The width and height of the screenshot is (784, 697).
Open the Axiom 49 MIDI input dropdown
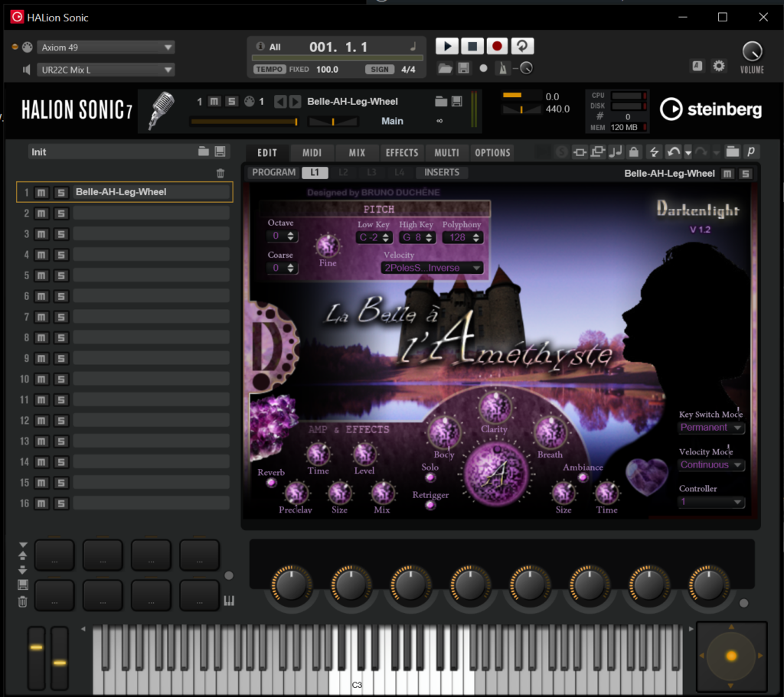(x=106, y=47)
